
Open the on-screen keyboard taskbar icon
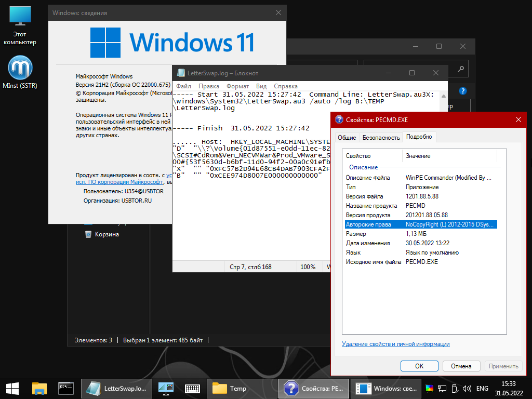pyautogui.click(x=192, y=389)
